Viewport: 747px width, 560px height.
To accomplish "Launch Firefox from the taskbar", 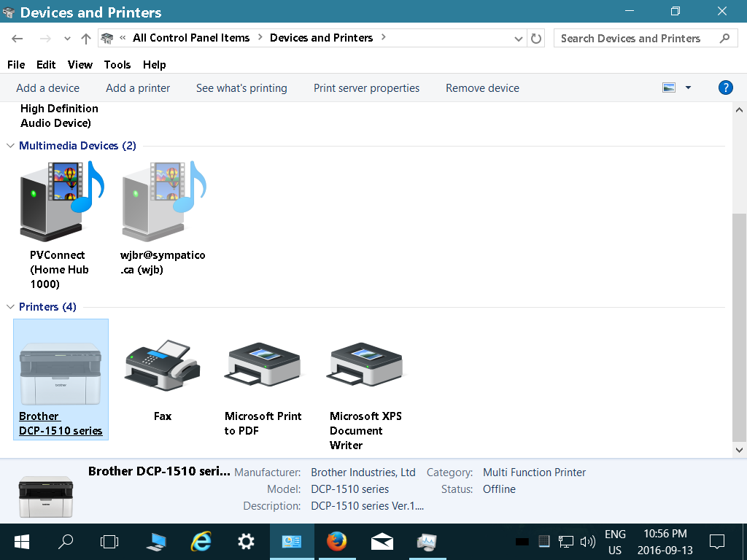I will click(337, 542).
